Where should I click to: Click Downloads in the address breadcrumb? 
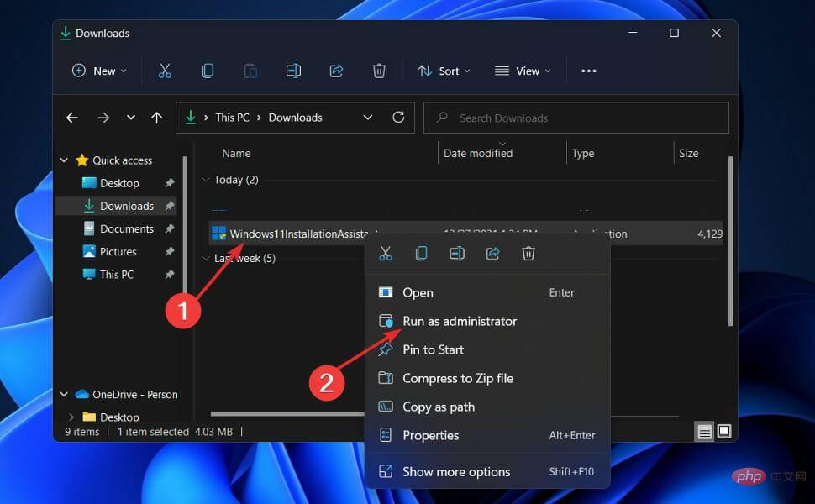click(295, 118)
